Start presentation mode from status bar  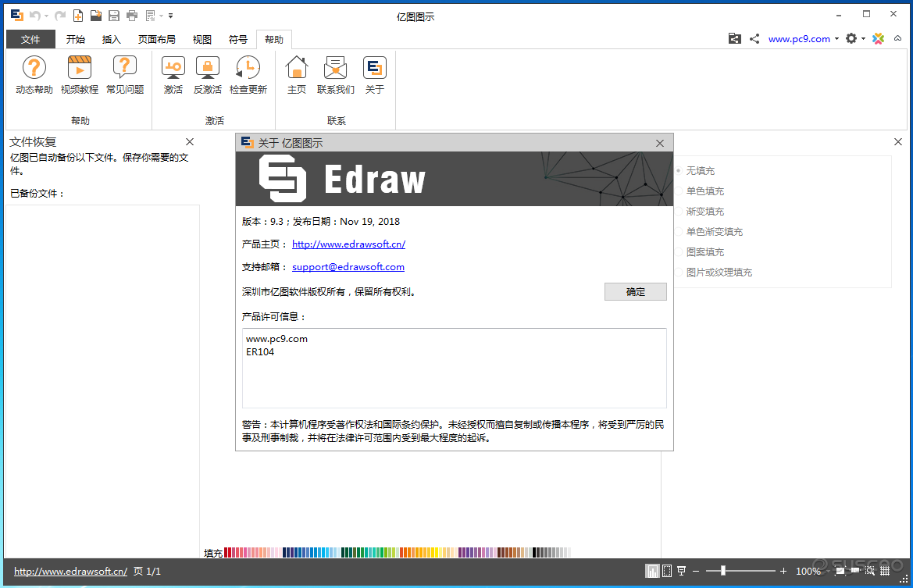pyautogui.click(x=681, y=571)
